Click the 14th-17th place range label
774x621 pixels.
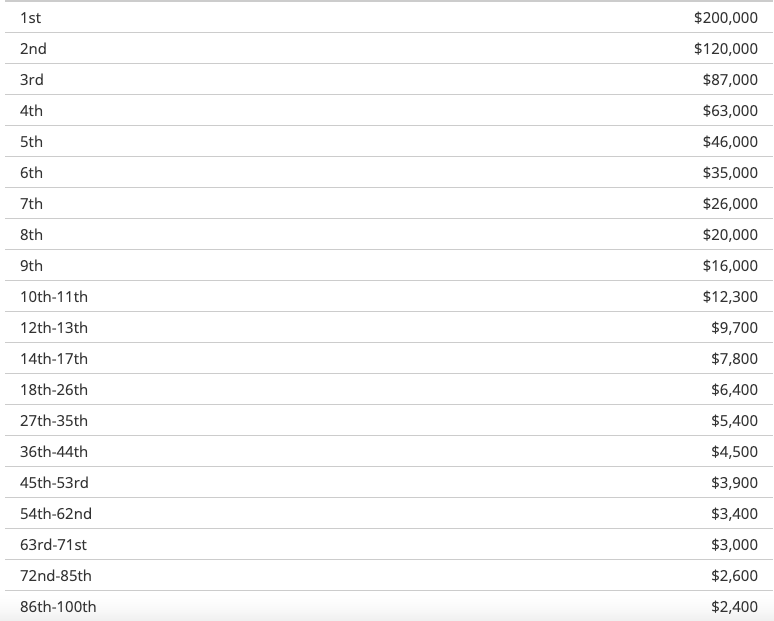(54, 359)
